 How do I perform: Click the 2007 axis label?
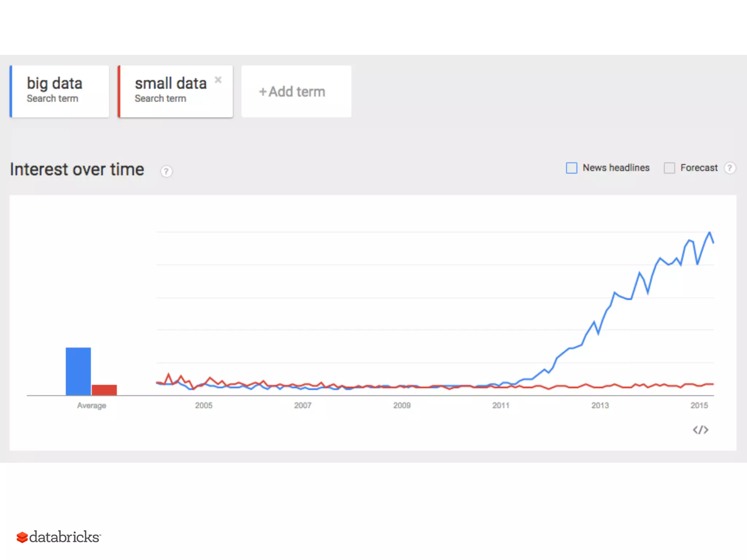coord(303,405)
